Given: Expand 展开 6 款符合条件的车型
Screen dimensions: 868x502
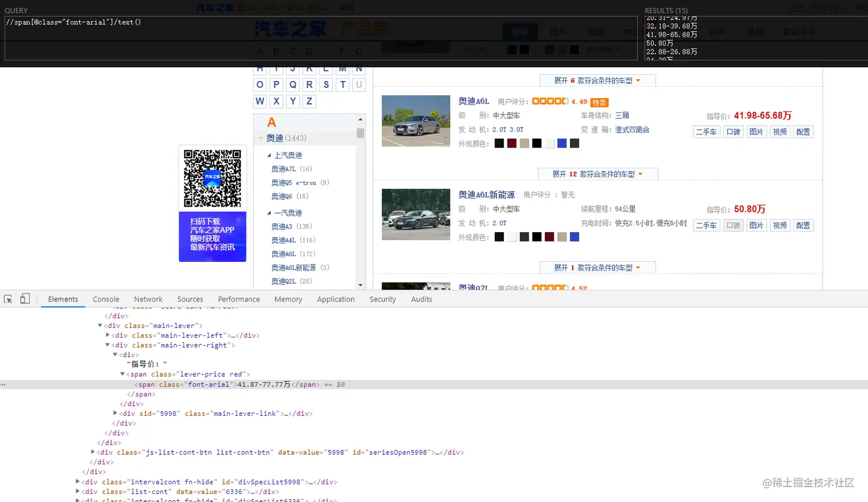Looking at the screenshot, I should coord(597,80).
